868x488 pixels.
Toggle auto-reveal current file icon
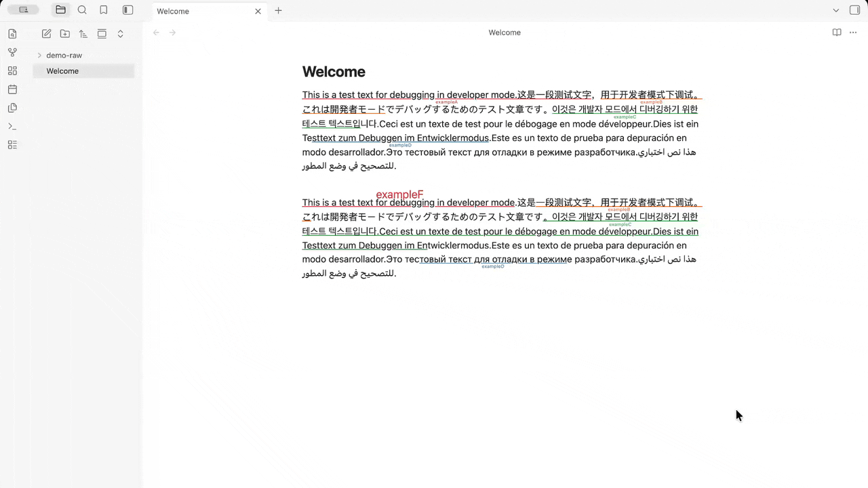pyautogui.click(x=102, y=34)
